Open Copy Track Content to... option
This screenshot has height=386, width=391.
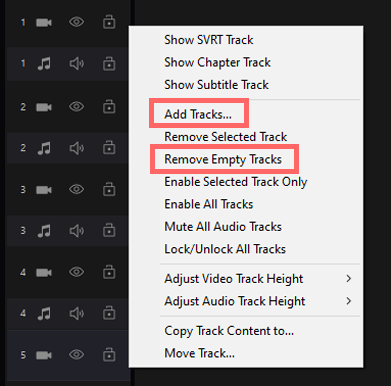coord(229,331)
